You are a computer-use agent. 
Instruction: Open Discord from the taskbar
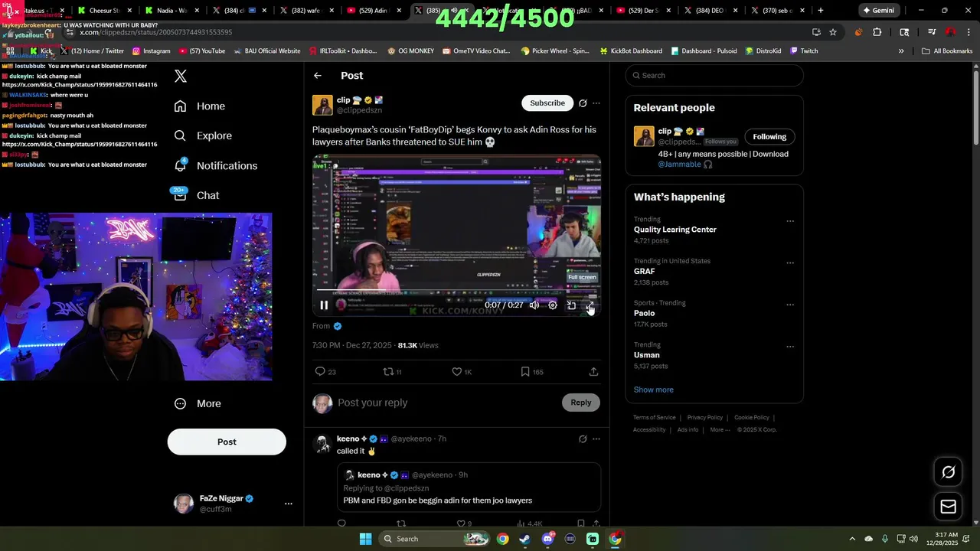(548, 539)
